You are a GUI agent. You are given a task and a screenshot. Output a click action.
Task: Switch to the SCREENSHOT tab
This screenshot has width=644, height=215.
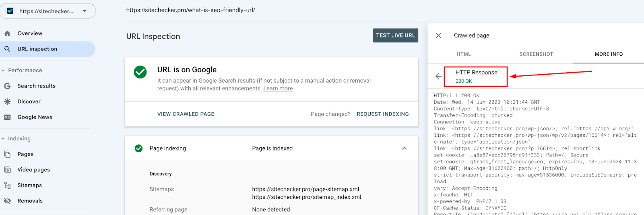pos(536,54)
